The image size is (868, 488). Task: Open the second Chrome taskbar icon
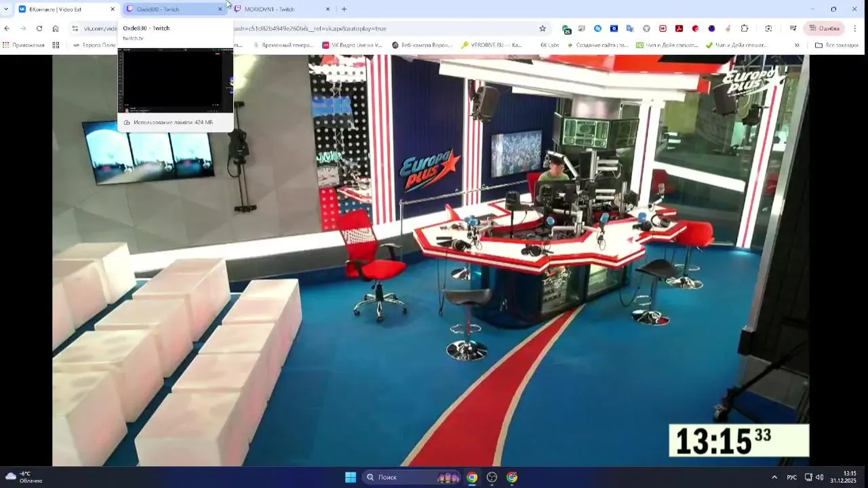point(512,477)
